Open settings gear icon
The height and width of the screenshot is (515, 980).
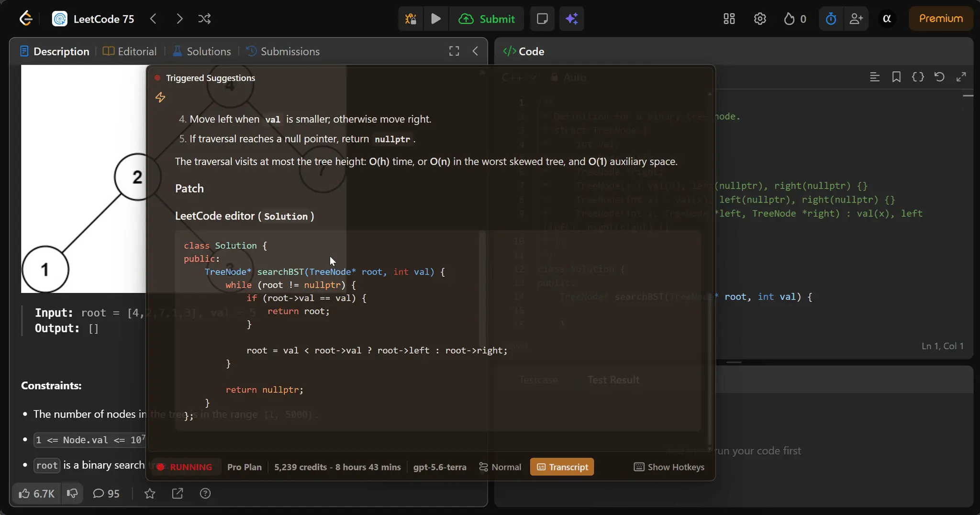pos(760,19)
